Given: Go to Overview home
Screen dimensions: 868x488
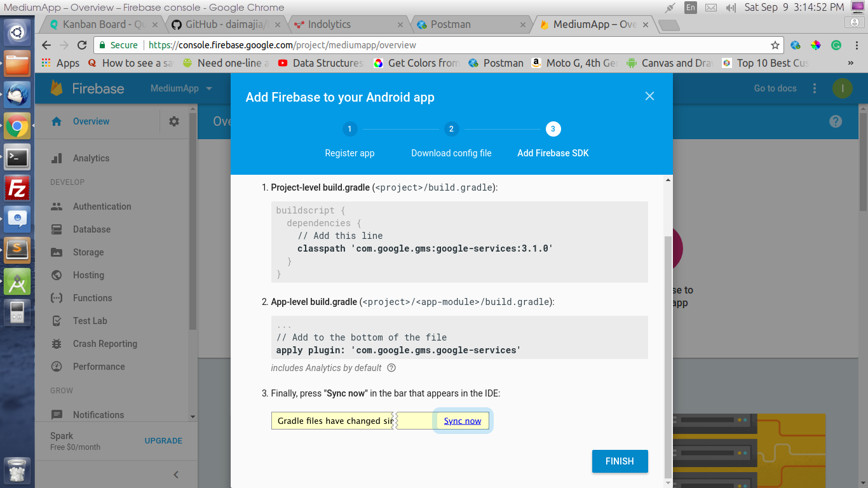Looking at the screenshot, I should pyautogui.click(x=91, y=121).
